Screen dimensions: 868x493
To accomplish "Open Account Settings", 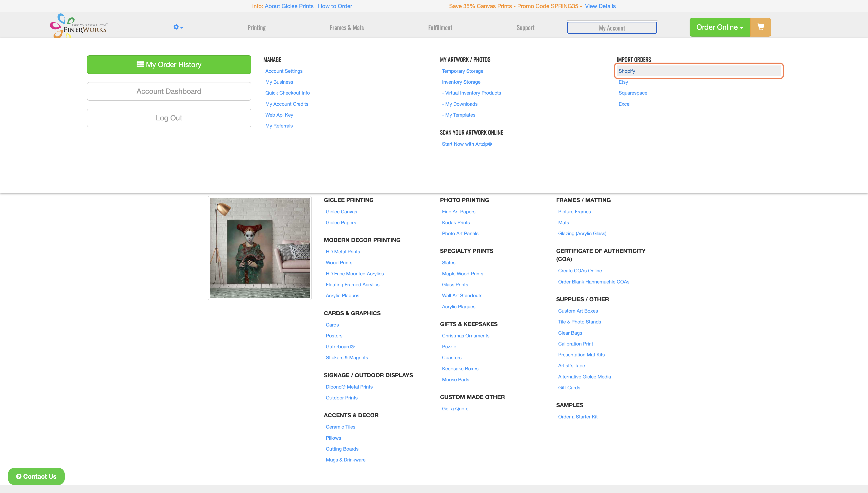I will click(x=284, y=71).
